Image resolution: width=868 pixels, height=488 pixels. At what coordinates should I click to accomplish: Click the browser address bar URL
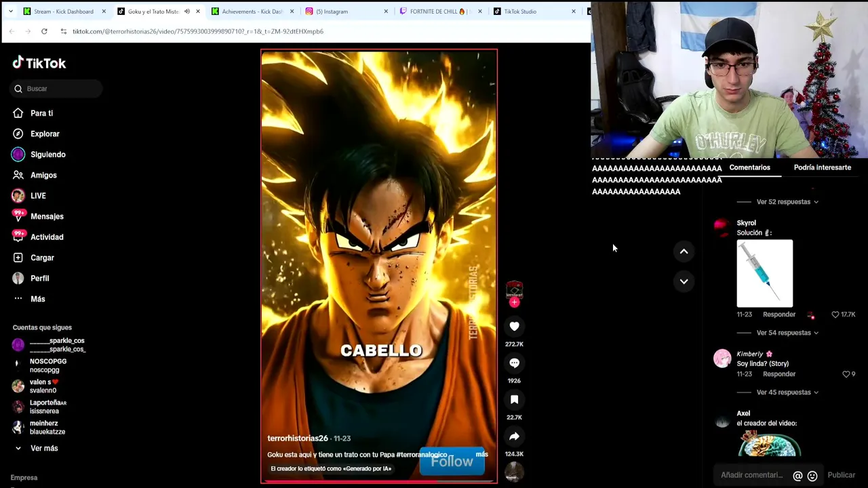coord(198,31)
